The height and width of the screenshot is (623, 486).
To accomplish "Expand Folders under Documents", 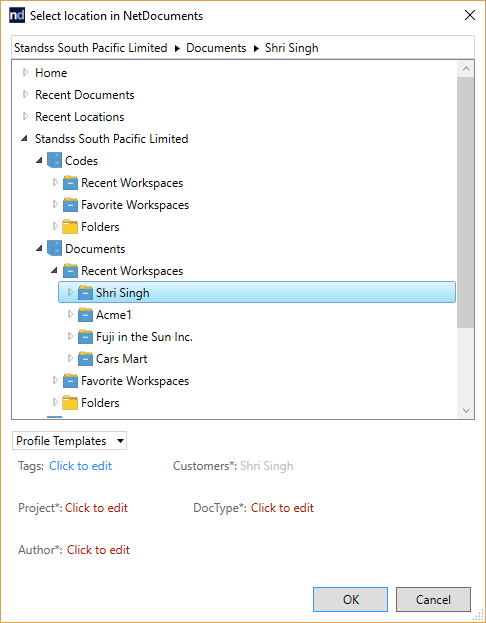I will (55, 402).
